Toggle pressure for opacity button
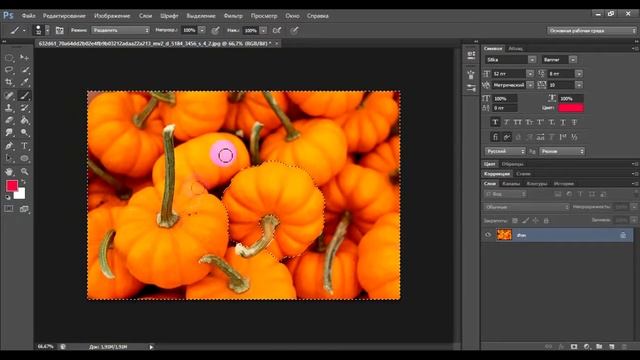The image size is (640, 360). 215,30
